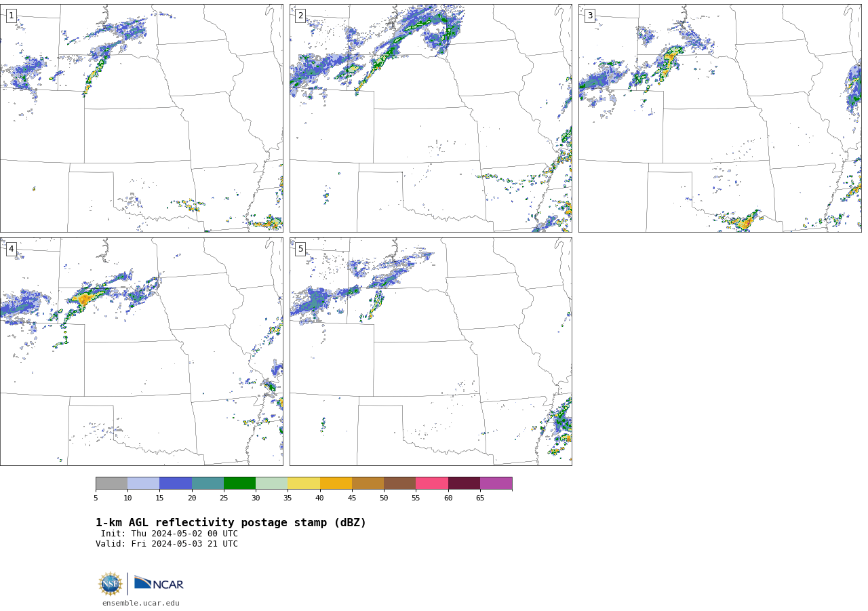The image size is (868, 611).
Task: Click the NCAR logo
Action: click(x=159, y=583)
